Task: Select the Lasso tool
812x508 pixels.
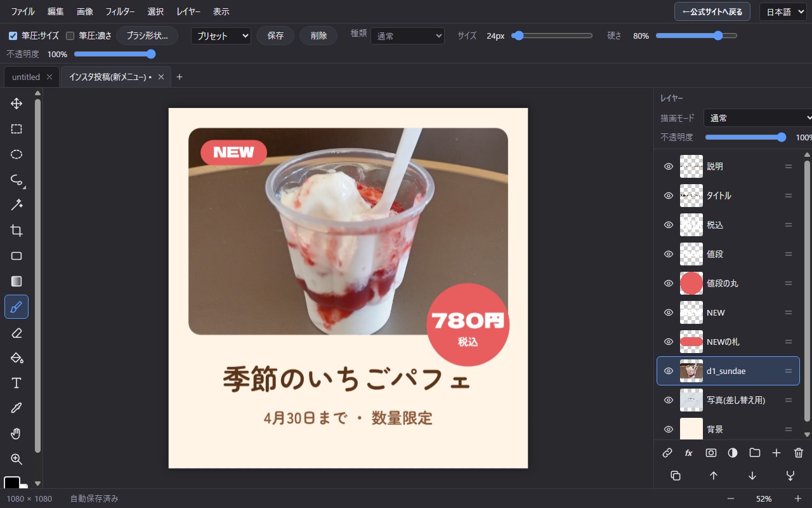Action: 16,180
